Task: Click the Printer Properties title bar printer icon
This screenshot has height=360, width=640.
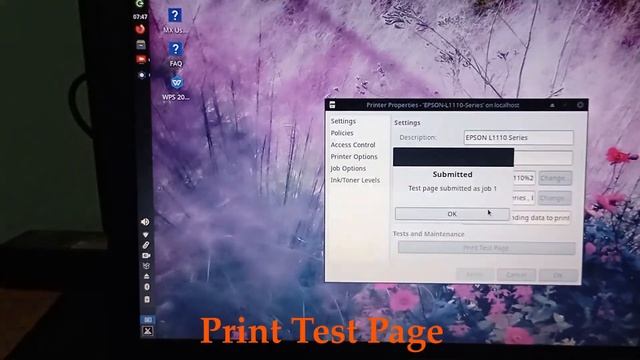Action: click(332, 105)
